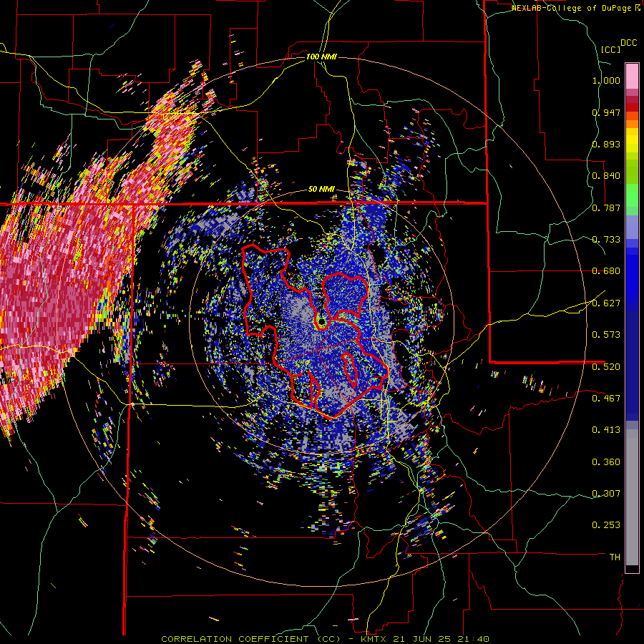Click the TH label at the scale bottom
The image size is (644, 644).
tap(615, 557)
